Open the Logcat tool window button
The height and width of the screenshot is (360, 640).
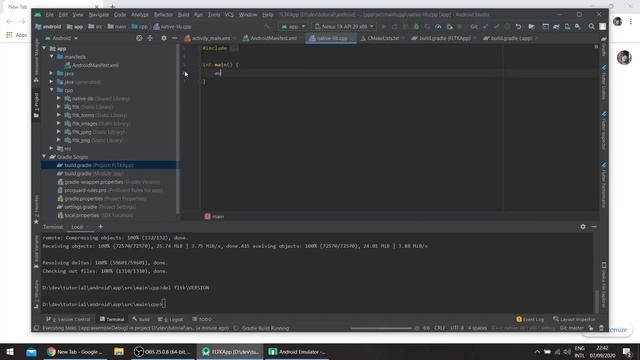point(170,319)
